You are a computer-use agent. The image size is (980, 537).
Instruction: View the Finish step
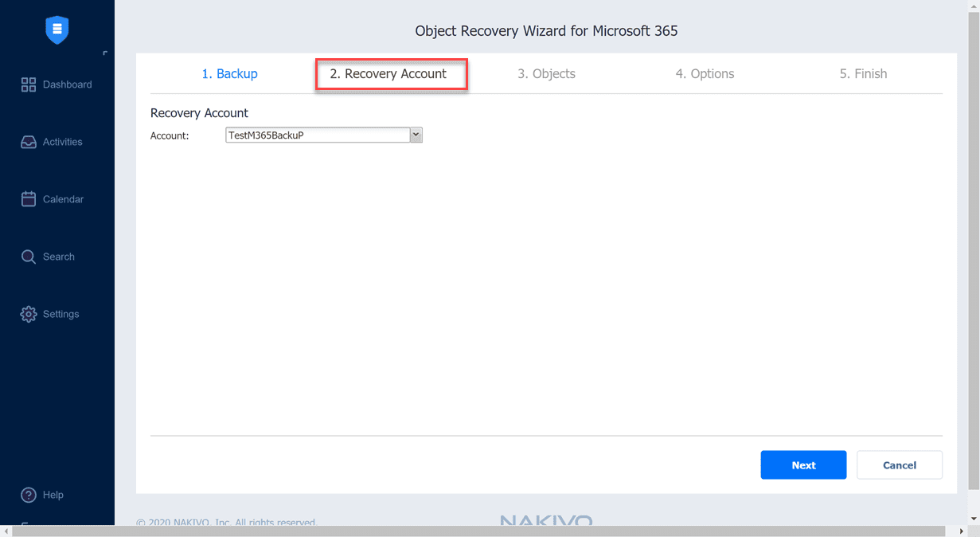tap(863, 73)
